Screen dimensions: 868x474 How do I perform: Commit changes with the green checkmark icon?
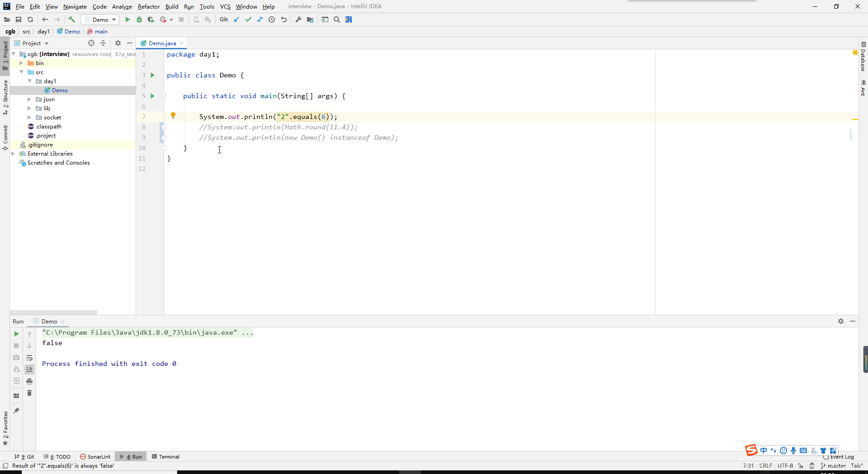pyautogui.click(x=248, y=19)
